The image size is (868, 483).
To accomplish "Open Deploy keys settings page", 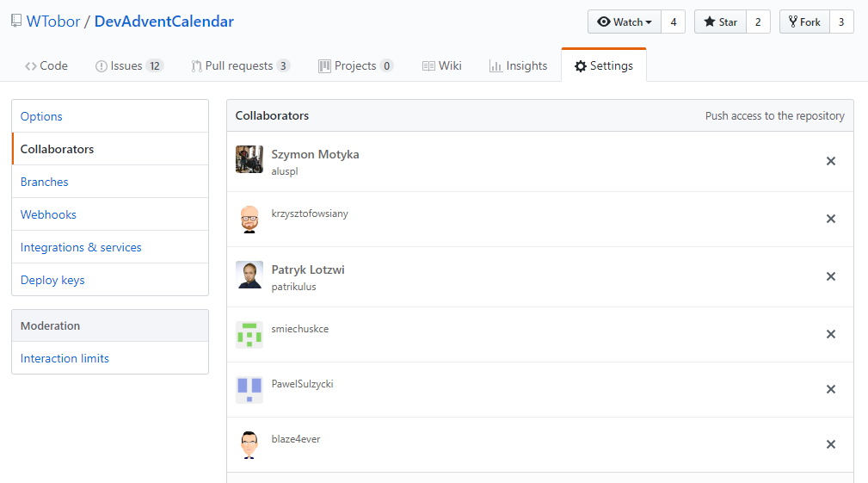I will coord(52,280).
